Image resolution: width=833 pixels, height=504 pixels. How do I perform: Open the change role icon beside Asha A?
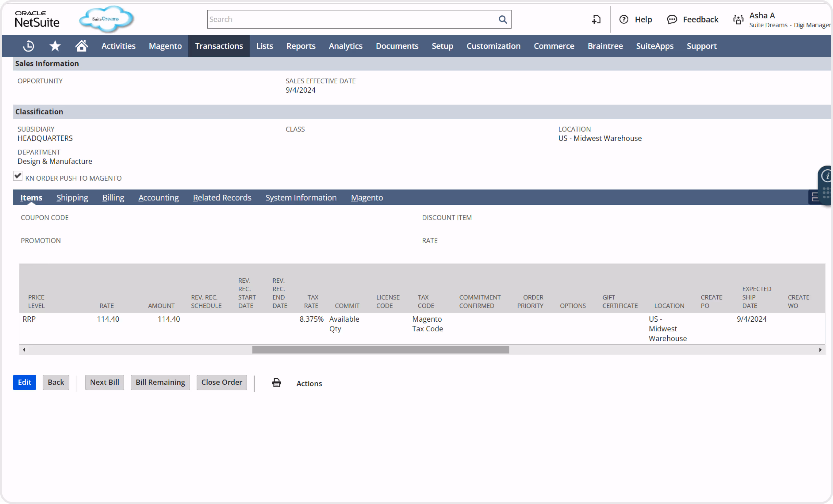[x=738, y=20]
